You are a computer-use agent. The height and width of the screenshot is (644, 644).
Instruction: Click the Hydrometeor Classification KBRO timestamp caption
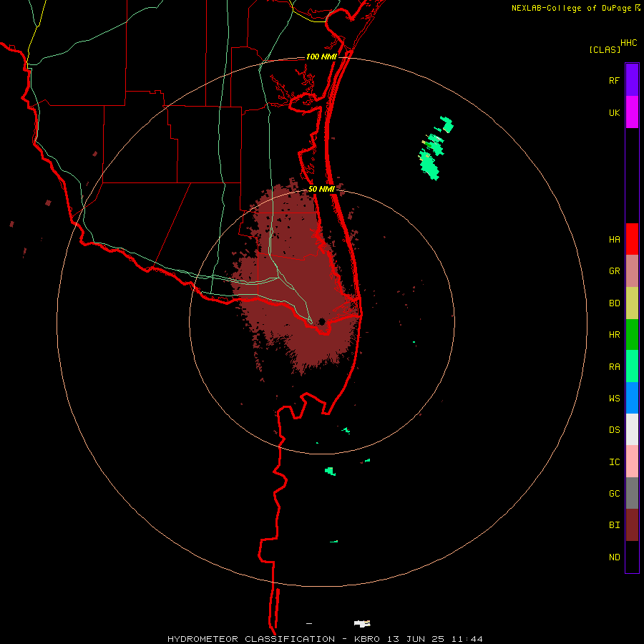(x=325, y=639)
